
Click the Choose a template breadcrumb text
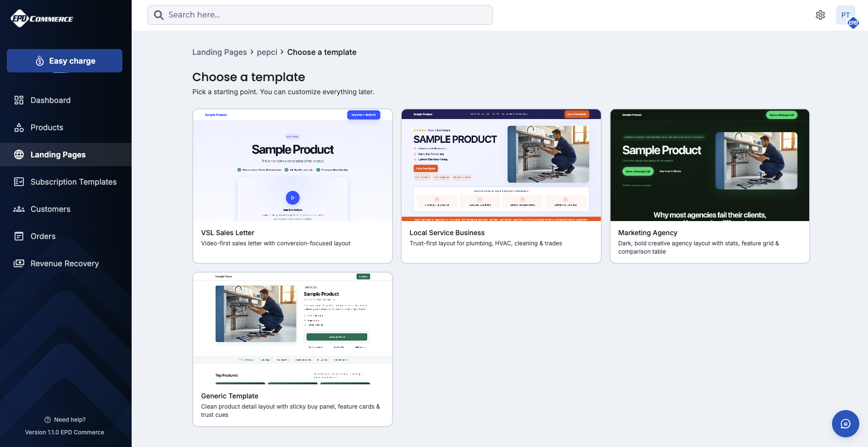[322, 52]
